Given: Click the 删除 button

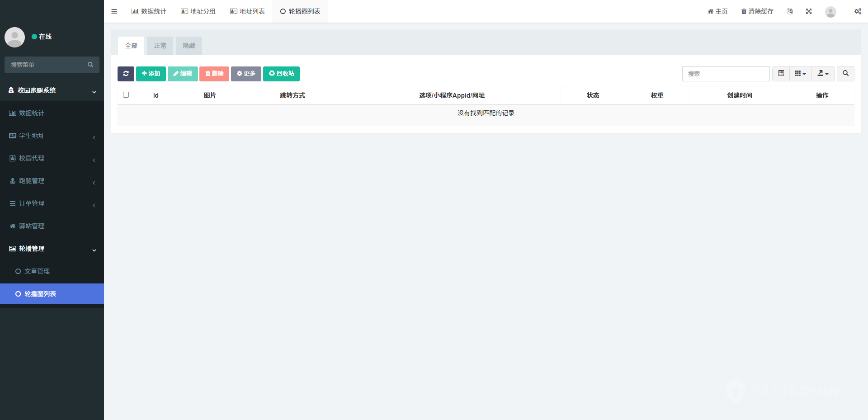Looking at the screenshot, I should click(x=214, y=74).
